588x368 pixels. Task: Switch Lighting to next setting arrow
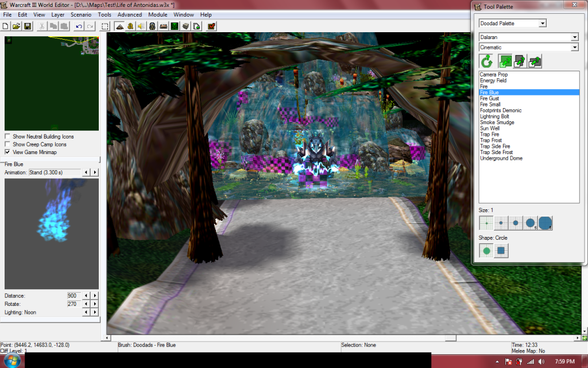(x=95, y=312)
